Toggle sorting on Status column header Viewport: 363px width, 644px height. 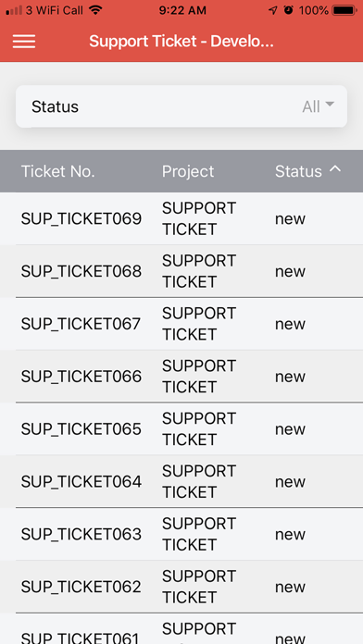coord(298,171)
